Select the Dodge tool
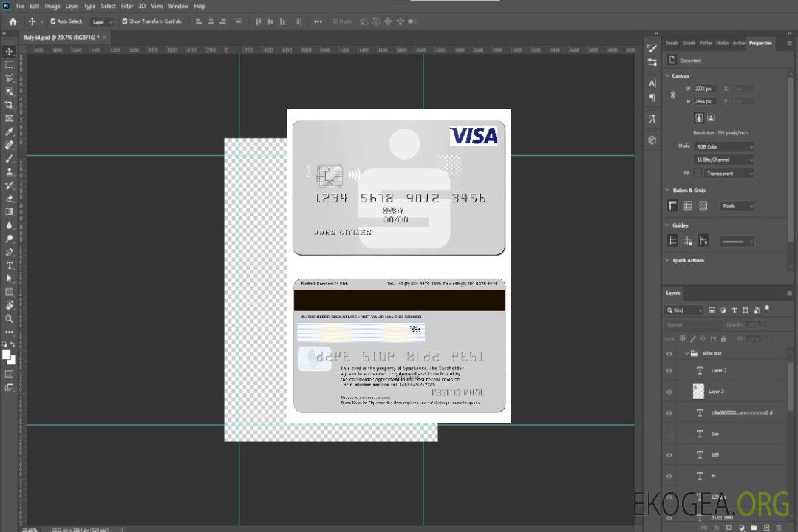The height and width of the screenshot is (532, 798). [9, 238]
